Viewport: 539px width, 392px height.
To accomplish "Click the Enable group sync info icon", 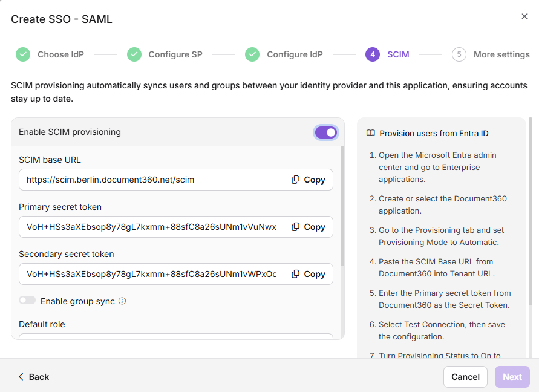I will 122,301.
